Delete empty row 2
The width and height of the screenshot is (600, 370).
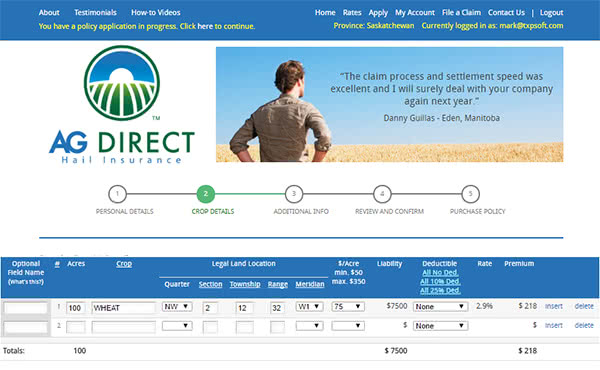point(584,325)
